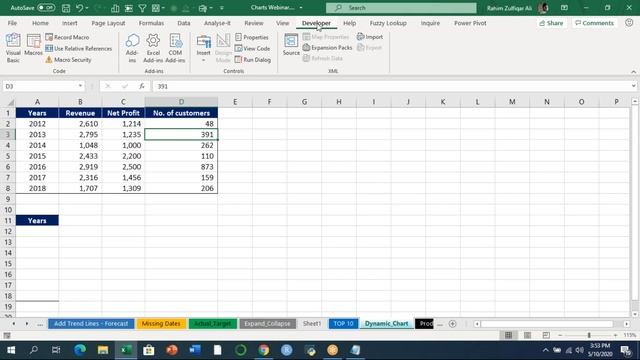Click zoom in plus button

tap(615, 335)
